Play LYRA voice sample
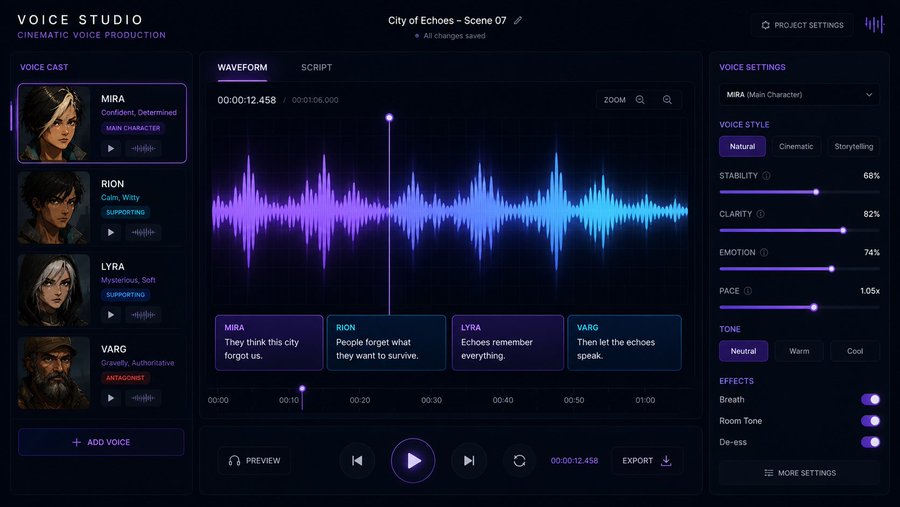 coord(111,315)
